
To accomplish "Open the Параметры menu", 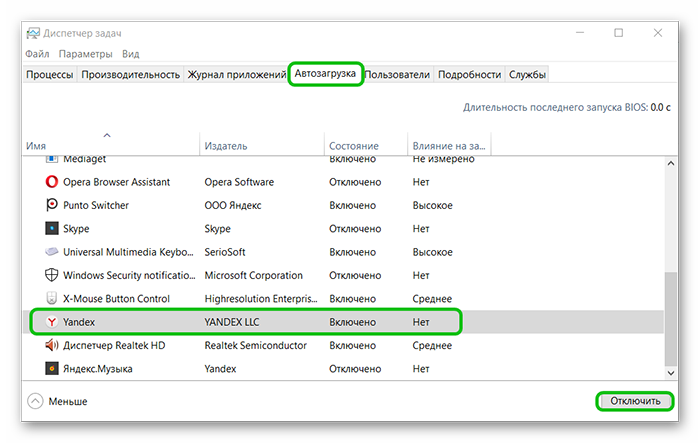I will tap(85, 54).
